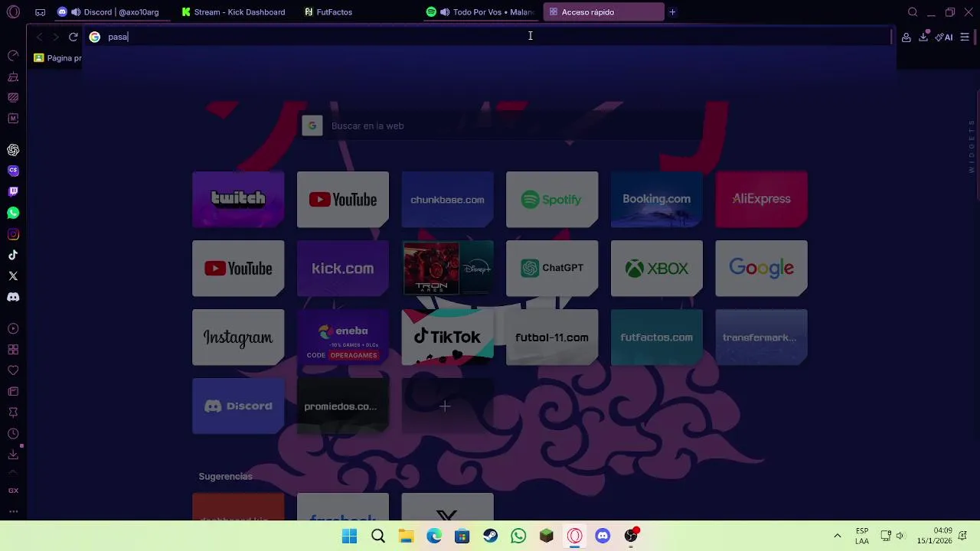
Task: Open the futbol-11.com speed dial tile
Action: point(552,337)
